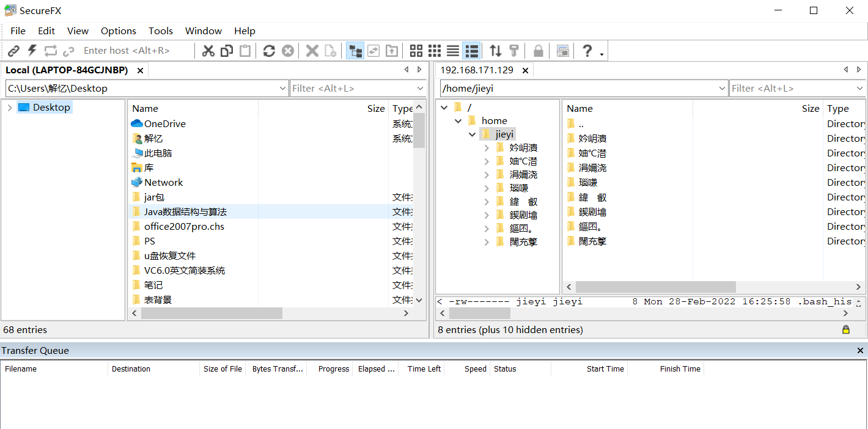Click the Refresh toolbar icon

(269, 51)
